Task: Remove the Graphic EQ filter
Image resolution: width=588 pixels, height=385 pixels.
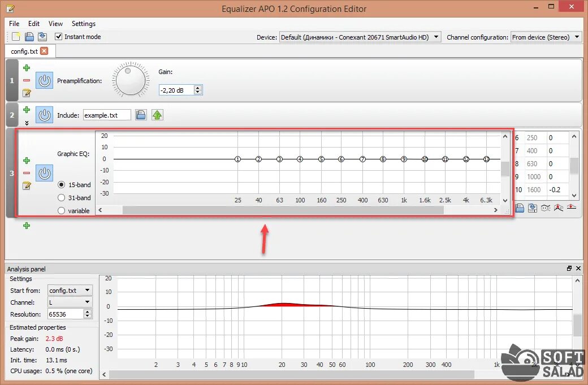Action: coord(27,173)
